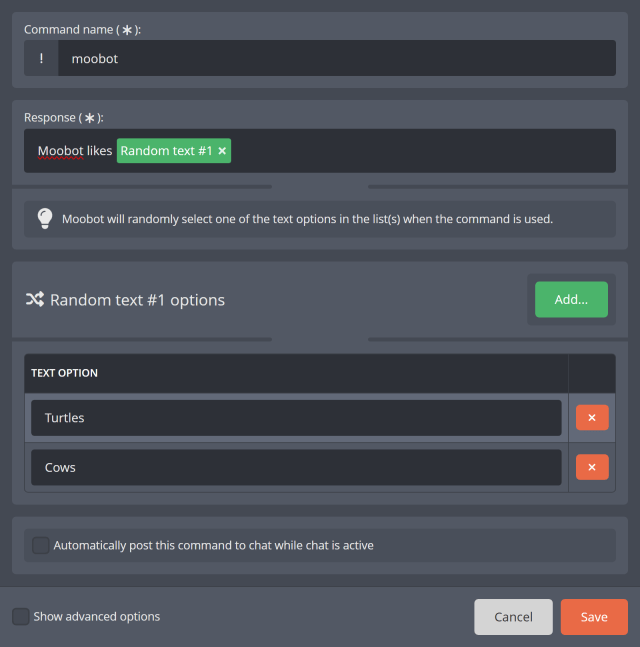Viewport: 640px width, 647px height.
Task: Click Add... to add a text option
Action: point(571,300)
